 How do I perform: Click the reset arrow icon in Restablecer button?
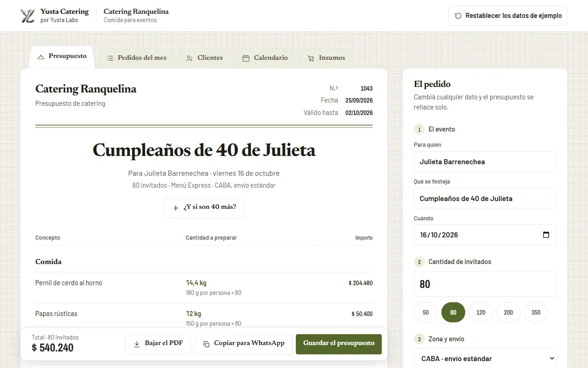[x=458, y=16]
